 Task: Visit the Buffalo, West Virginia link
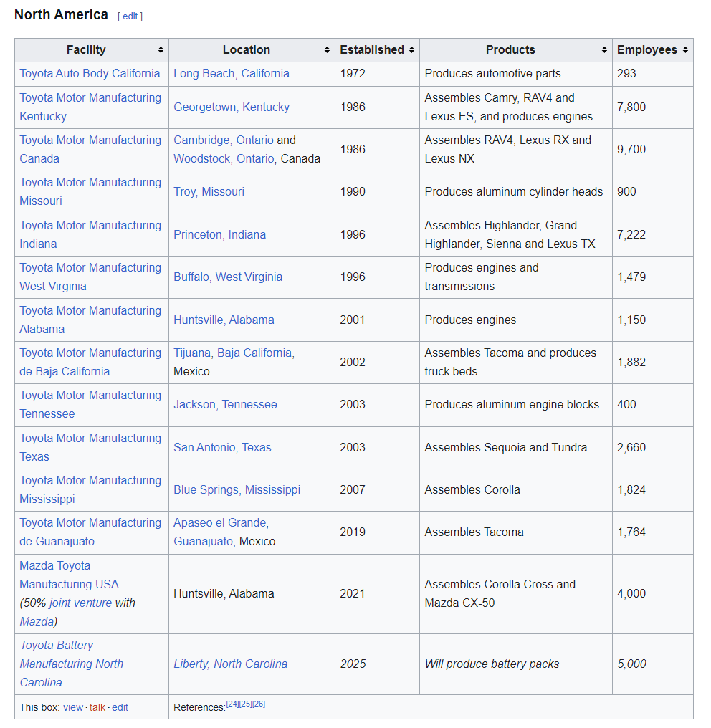coord(227,277)
